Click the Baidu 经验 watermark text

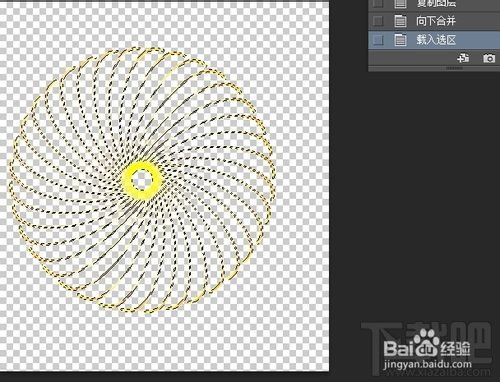(x=456, y=349)
